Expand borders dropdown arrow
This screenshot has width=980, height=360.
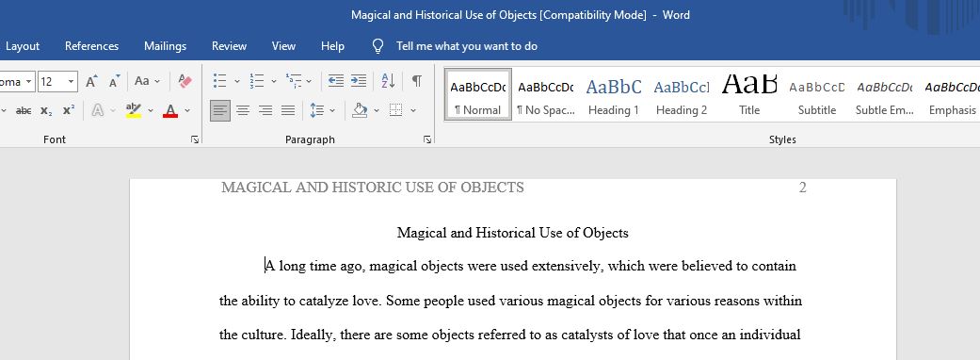413,111
